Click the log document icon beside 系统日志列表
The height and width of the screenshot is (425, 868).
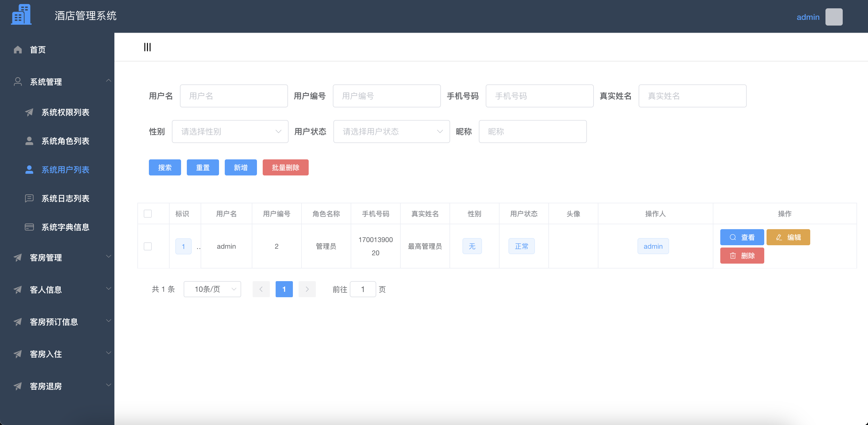pos(30,198)
